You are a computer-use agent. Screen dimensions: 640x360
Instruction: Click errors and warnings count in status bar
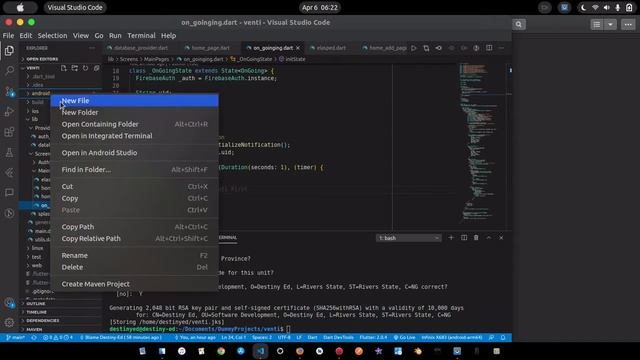58,338
